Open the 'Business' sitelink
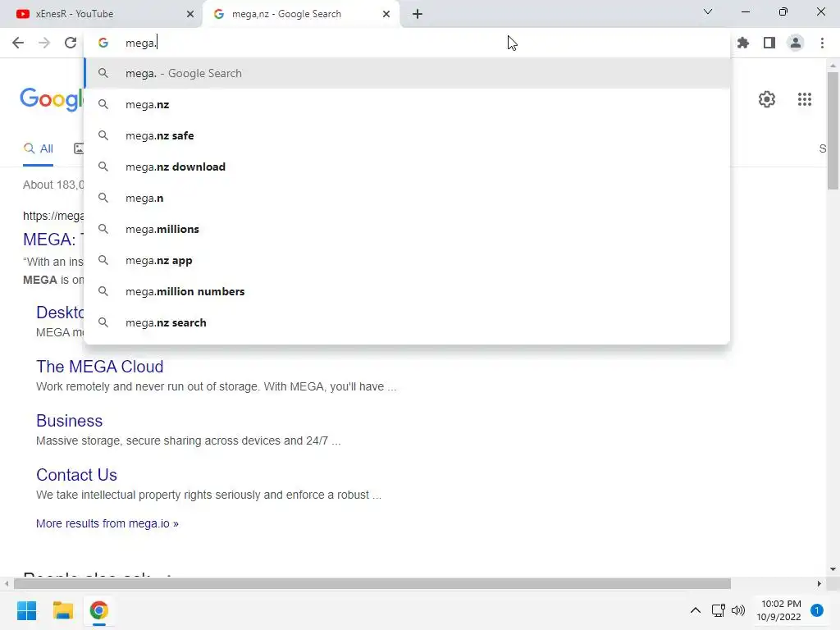 point(69,421)
